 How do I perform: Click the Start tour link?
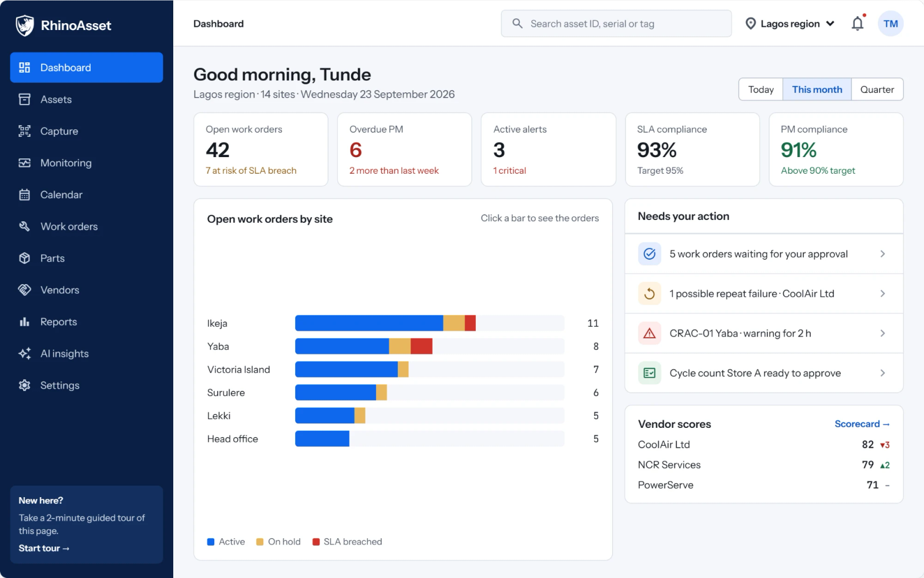point(44,549)
